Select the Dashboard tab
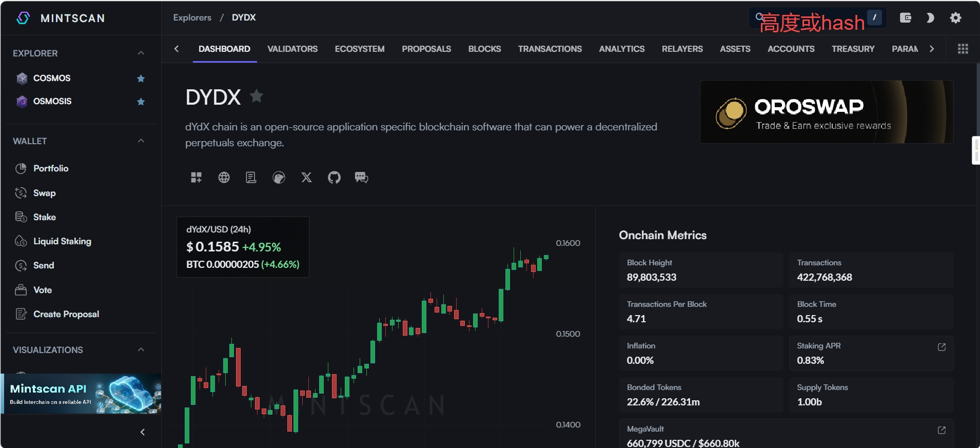The width and height of the screenshot is (980, 448). [225, 49]
